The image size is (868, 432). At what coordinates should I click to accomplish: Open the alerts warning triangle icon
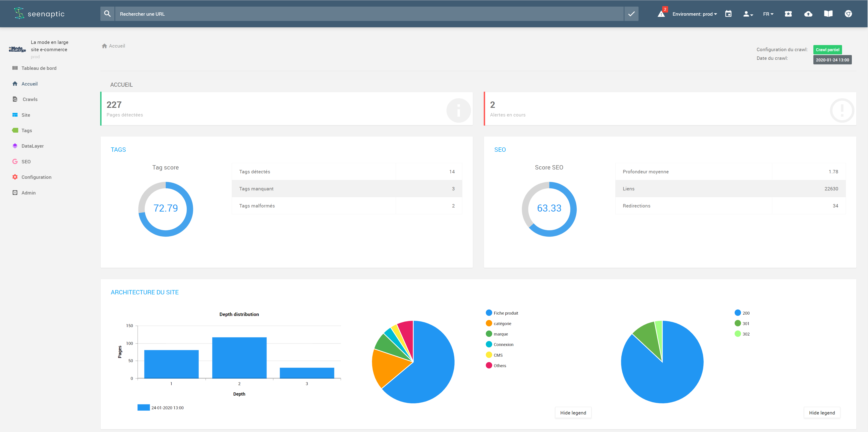tap(661, 14)
